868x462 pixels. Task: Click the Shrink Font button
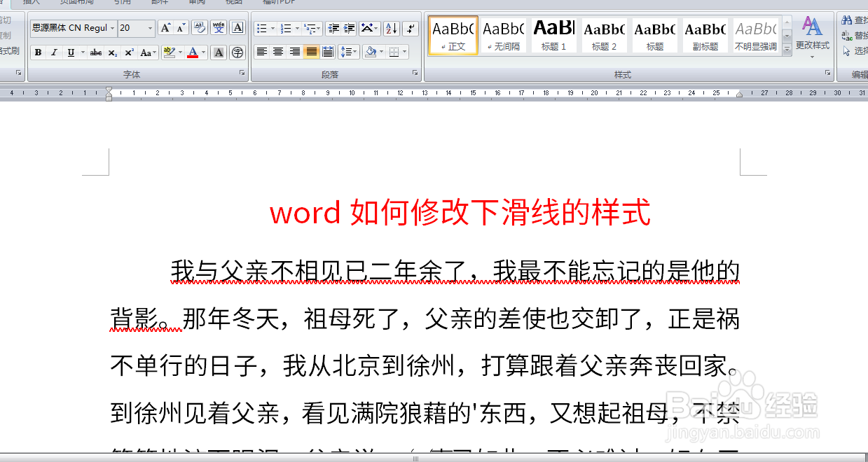click(x=181, y=28)
